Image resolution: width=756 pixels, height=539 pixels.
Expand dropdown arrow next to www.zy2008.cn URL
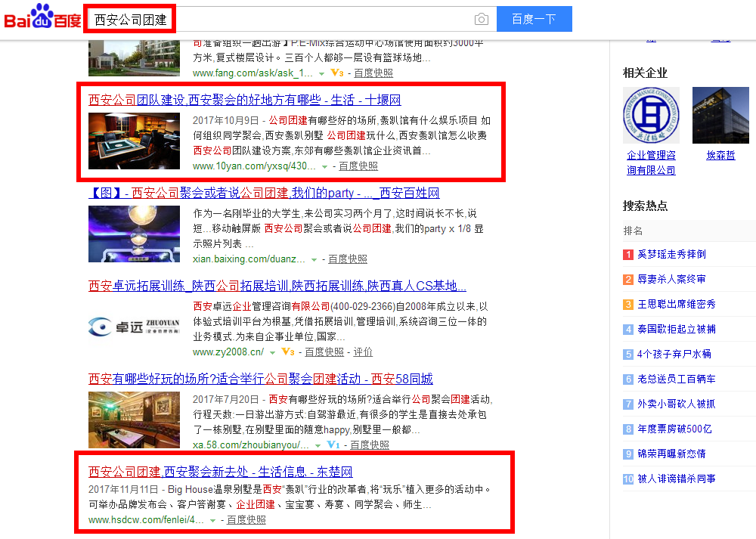(x=272, y=353)
